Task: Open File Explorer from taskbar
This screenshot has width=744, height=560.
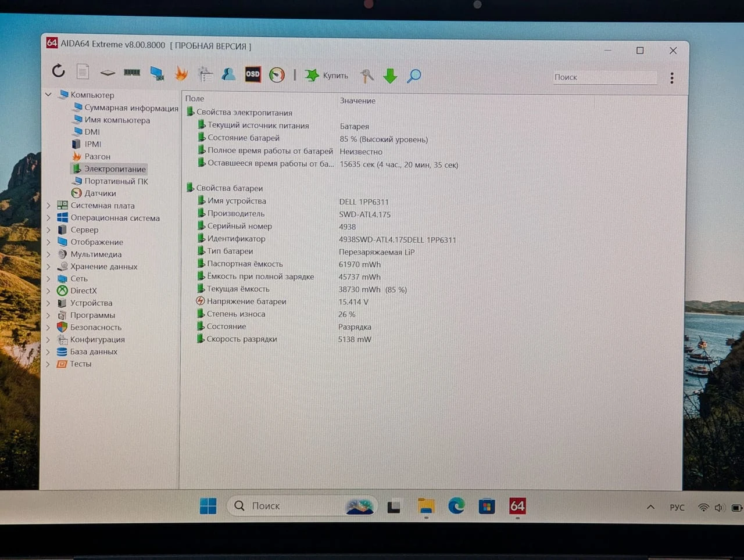Action: [x=426, y=507]
